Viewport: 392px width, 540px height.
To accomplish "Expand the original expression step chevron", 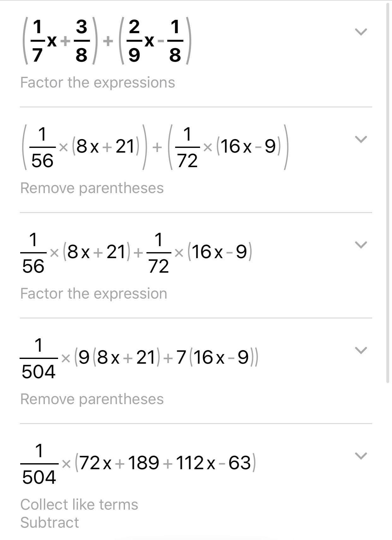I will [361, 32].
